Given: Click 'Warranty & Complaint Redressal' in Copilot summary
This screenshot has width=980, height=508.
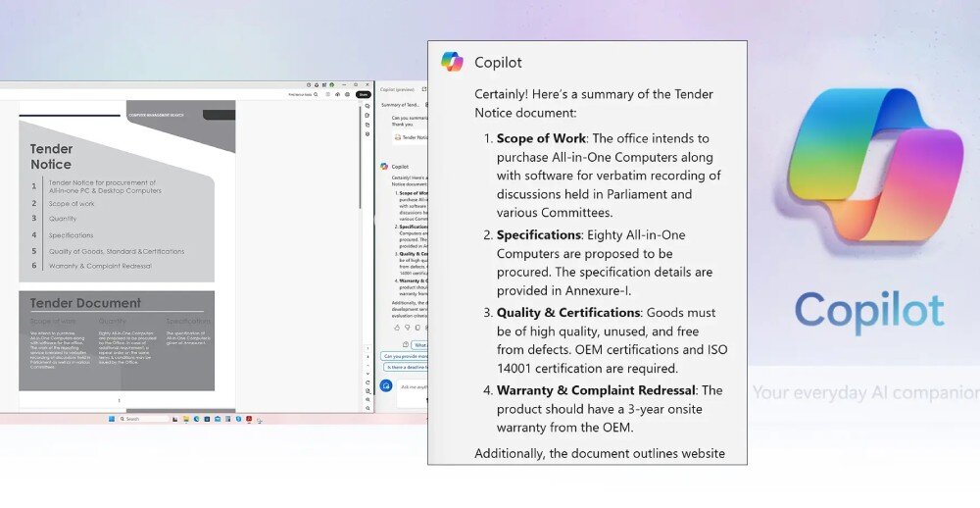Looking at the screenshot, I should pyautogui.click(x=596, y=390).
